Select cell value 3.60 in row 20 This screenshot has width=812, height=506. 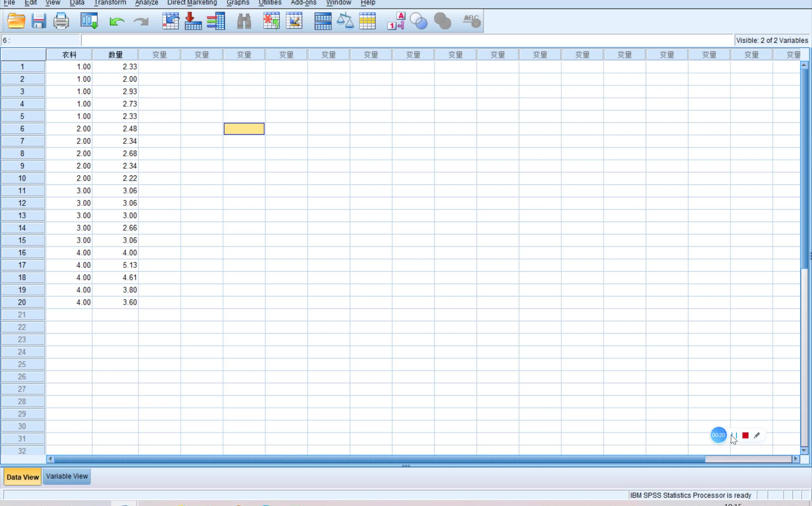pos(115,302)
